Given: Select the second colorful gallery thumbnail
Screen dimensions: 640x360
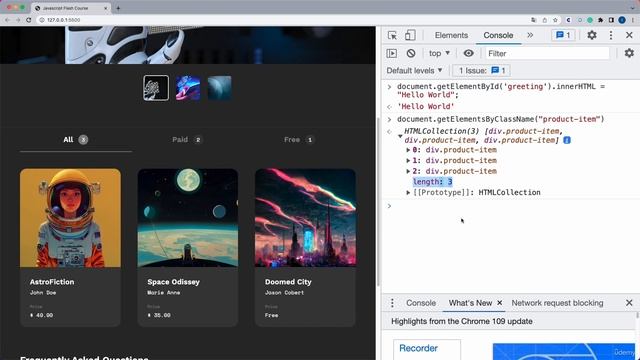Looking at the screenshot, I should (188, 88).
